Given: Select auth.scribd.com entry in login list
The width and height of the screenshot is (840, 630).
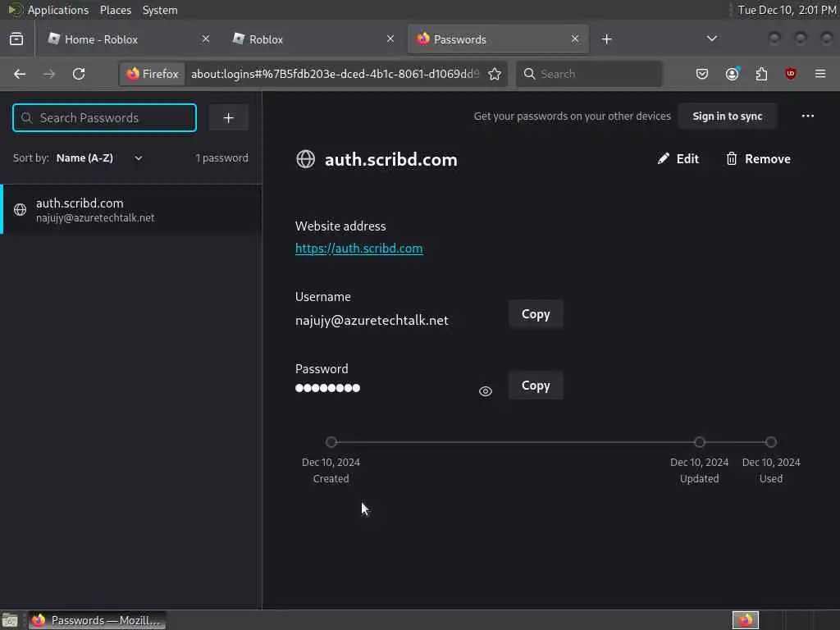Looking at the screenshot, I should pyautogui.click(x=130, y=209).
